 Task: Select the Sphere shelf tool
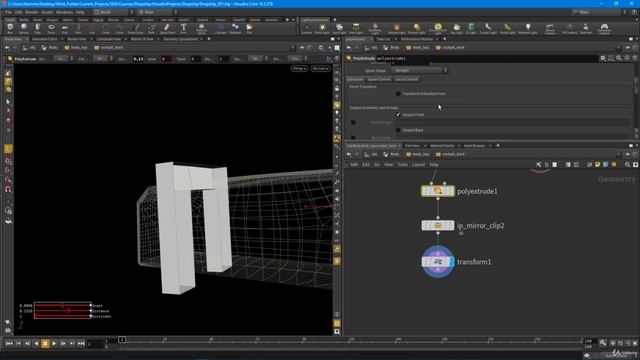coord(24,28)
